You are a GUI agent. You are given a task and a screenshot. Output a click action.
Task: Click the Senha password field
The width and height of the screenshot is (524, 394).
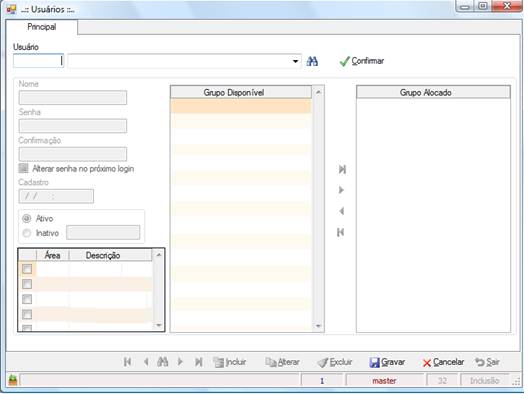(73, 126)
